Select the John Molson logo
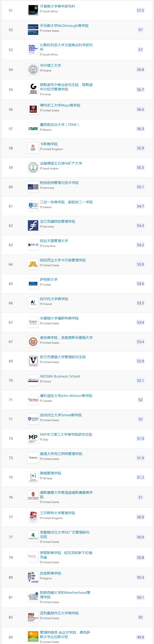The width and height of the screenshot is (154, 644). point(33,400)
